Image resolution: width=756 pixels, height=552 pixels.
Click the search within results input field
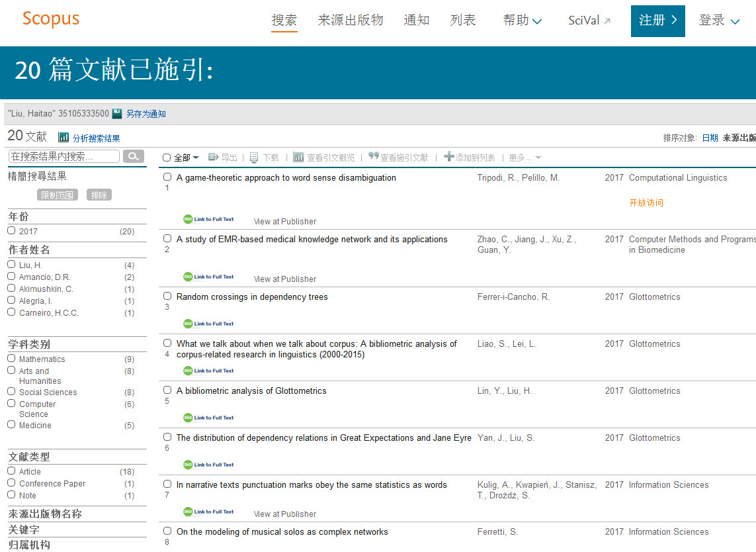[64, 156]
